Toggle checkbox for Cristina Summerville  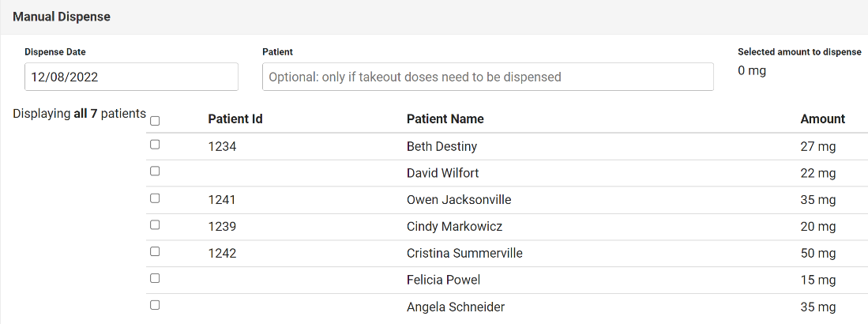(x=155, y=251)
